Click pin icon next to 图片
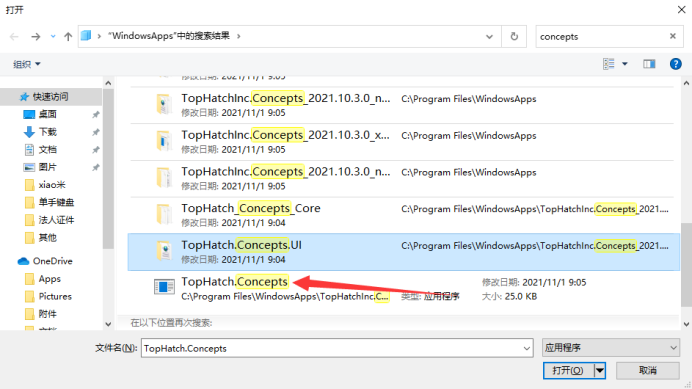 coord(95,168)
